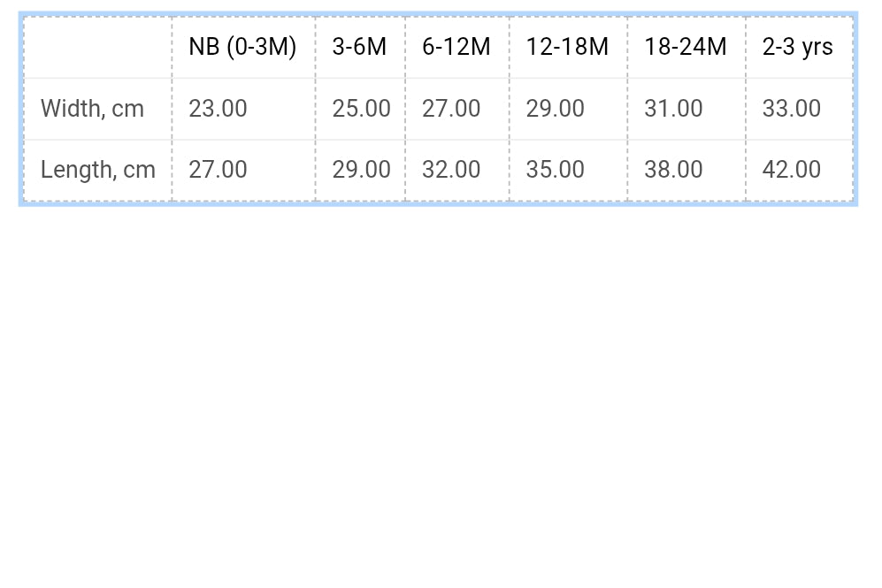Screen dimensions: 882x588
Task: Select the 25.00 width cell
Action: 361,109
